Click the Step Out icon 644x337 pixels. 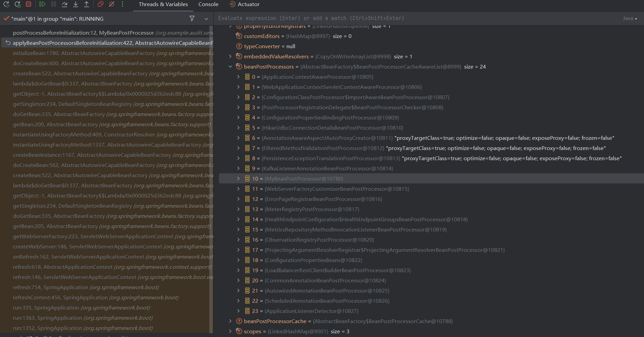pos(87,4)
